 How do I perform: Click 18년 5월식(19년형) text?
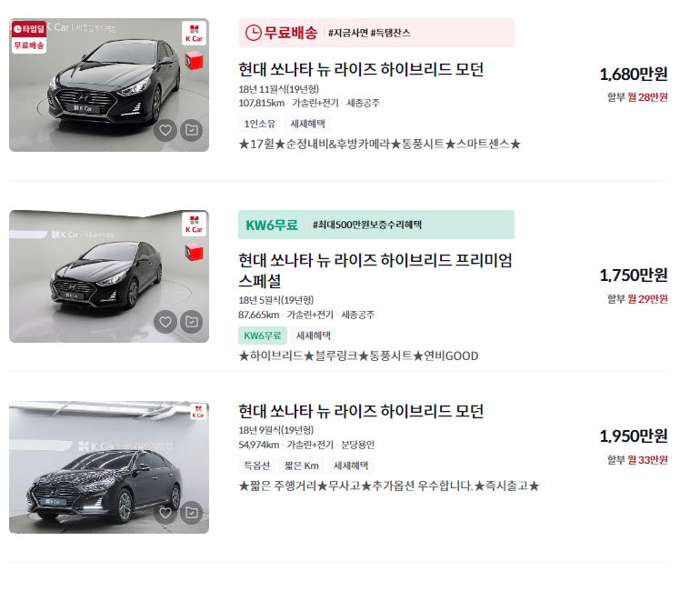pos(275,300)
